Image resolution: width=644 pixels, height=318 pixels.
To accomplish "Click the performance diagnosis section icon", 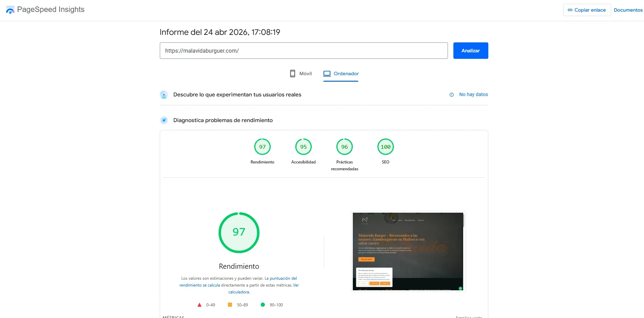I will (x=164, y=120).
